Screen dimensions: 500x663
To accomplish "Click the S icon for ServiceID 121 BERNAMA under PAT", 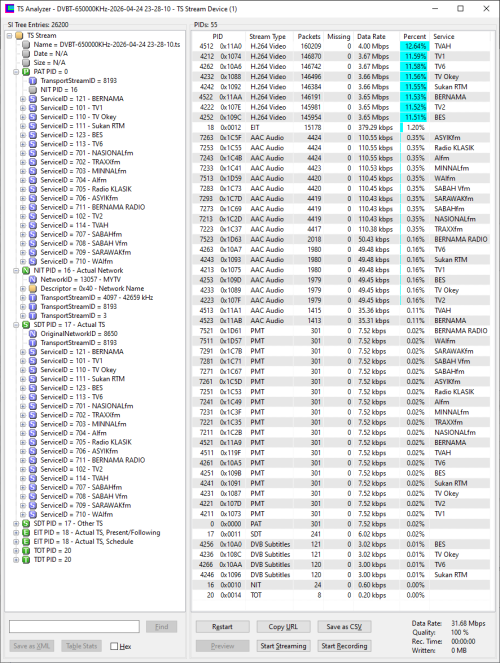I will pyautogui.click(x=33, y=99).
